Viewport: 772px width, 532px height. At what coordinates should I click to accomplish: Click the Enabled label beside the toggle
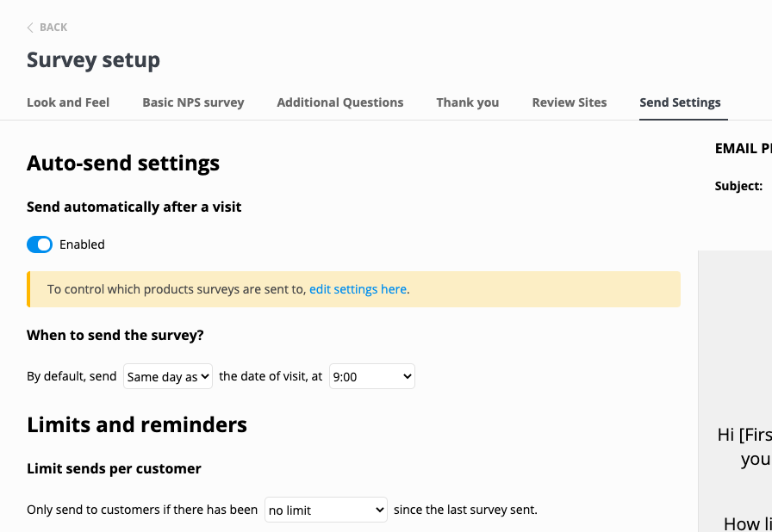coord(82,244)
